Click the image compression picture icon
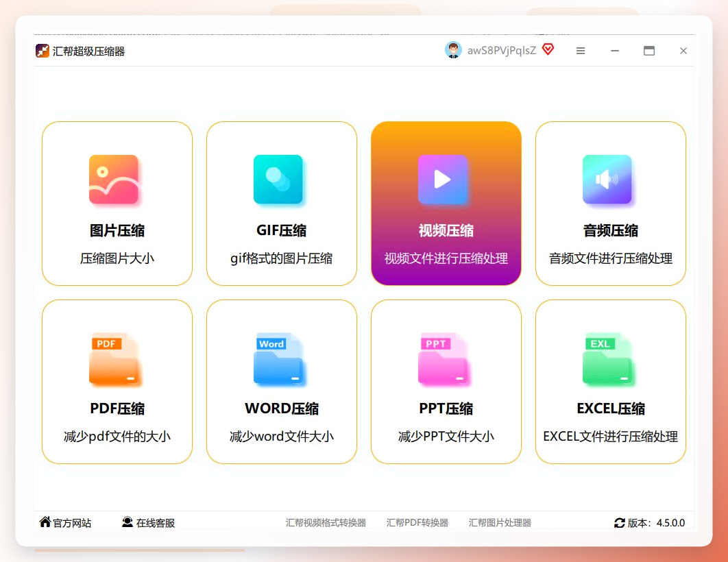728x562 pixels. pyautogui.click(x=114, y=179)
